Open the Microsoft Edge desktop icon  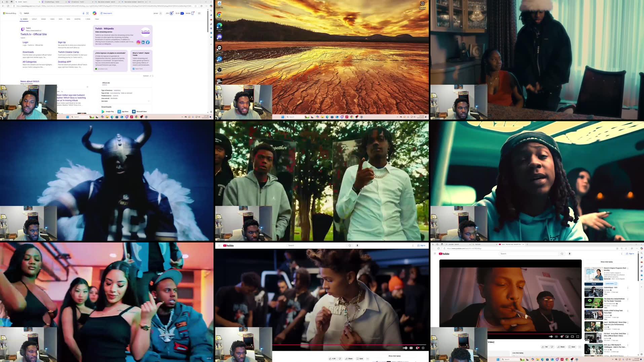219,27
